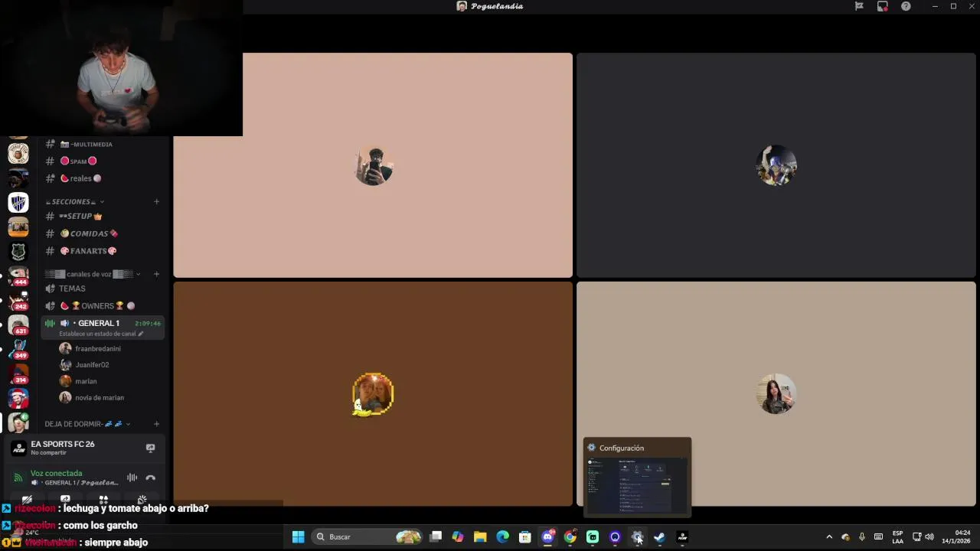Screen dimensions: 980x551
Task: Open the server with 242 notification badge
Action: (x=18, y=301)
